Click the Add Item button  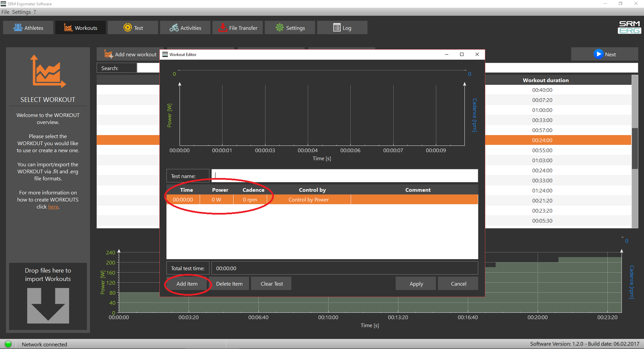(187, 284)
